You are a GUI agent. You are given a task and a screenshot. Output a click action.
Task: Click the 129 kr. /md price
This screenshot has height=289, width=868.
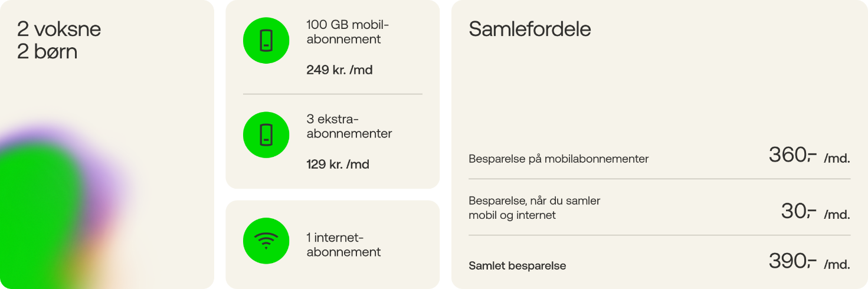tap(338, 165)
